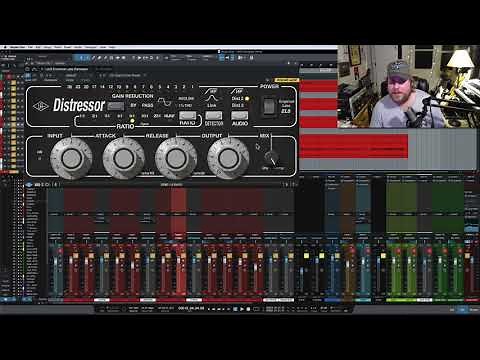
Task: Stop playback in the transport bar
Action: (236, 309)
